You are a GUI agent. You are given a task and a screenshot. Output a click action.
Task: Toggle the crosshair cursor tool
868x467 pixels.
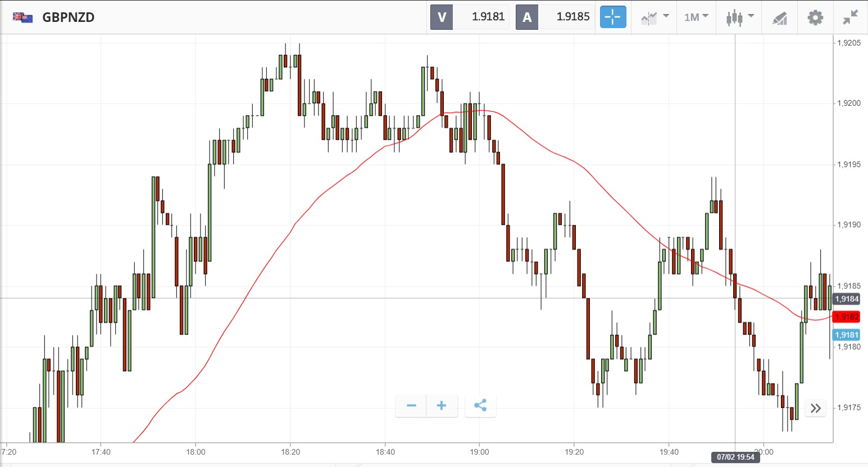click(613, 17)
